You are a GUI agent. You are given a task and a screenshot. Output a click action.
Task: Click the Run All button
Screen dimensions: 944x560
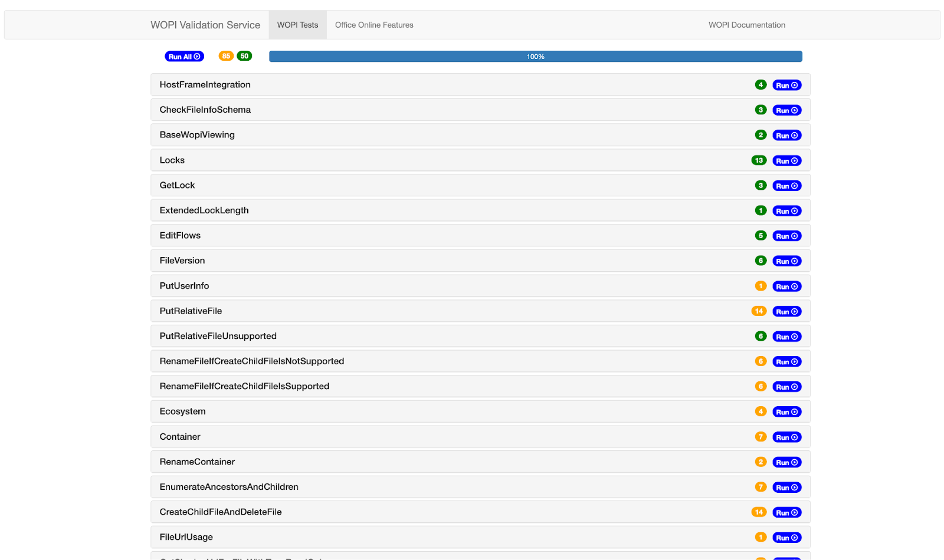click(184, 57)
